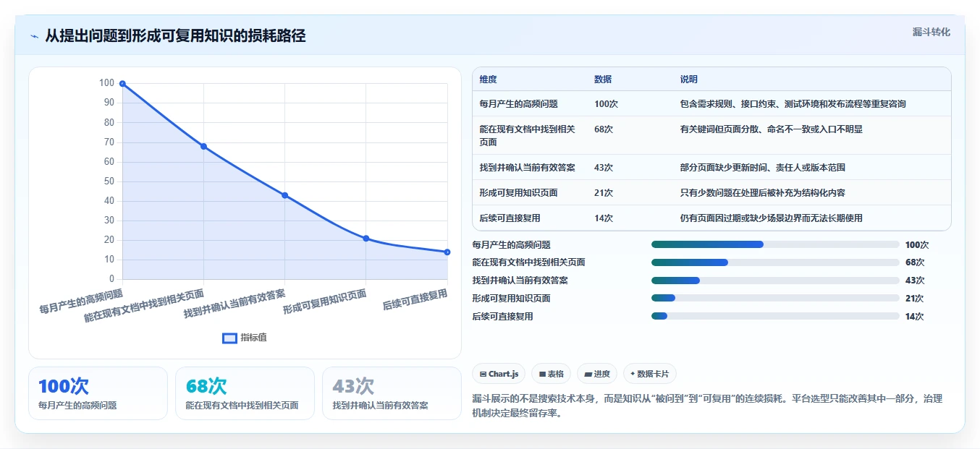This screenshot has height=449, width=980.
Task: Click the 14次 progress bar value label
Action: pos(915,317)
